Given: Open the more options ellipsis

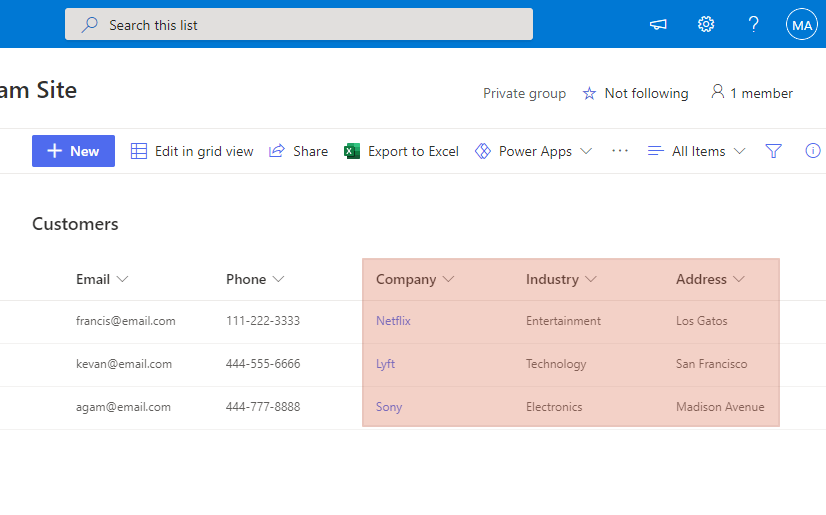Looking at the screenshot, I should coord(620,151).
